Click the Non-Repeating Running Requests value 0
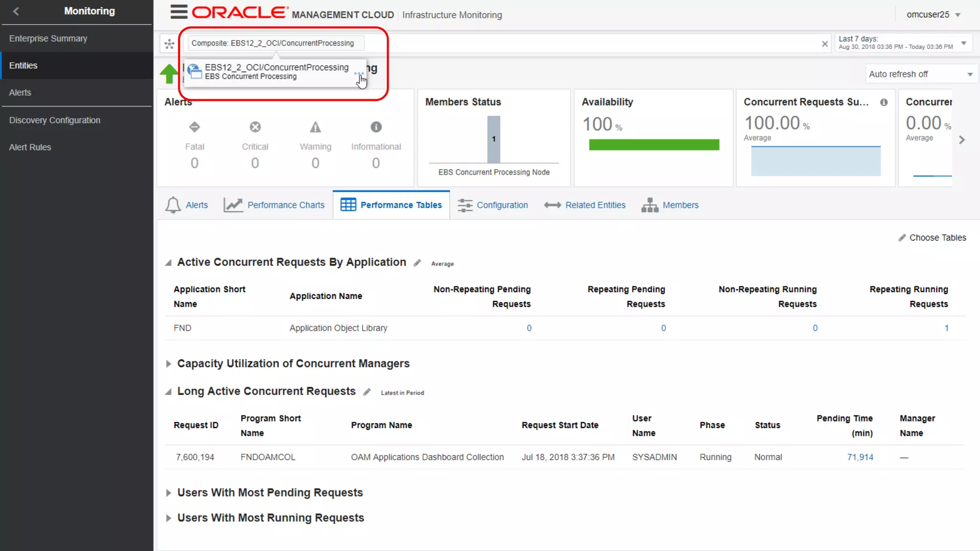 tap(815, 328)
